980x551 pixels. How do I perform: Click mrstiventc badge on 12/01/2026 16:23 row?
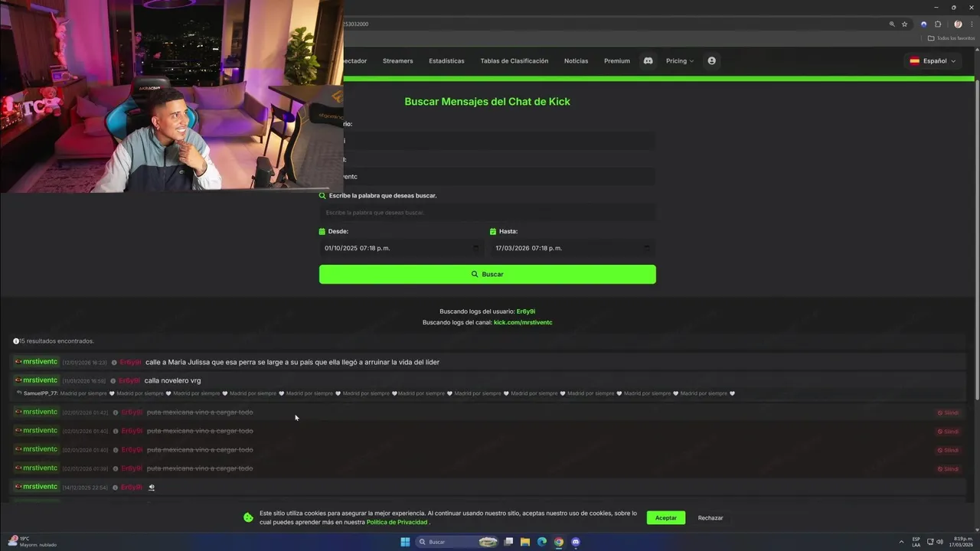(x=36, y=362)
